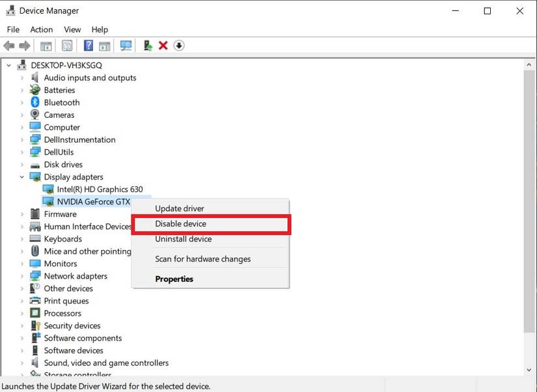537x392 pixels.
Task: Select the Update device driver toolbar icon
Action: coord(146,45)
